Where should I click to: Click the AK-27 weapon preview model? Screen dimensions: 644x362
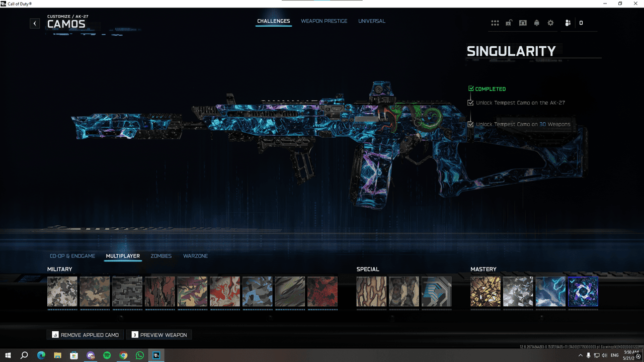click(x=330, y=146)
